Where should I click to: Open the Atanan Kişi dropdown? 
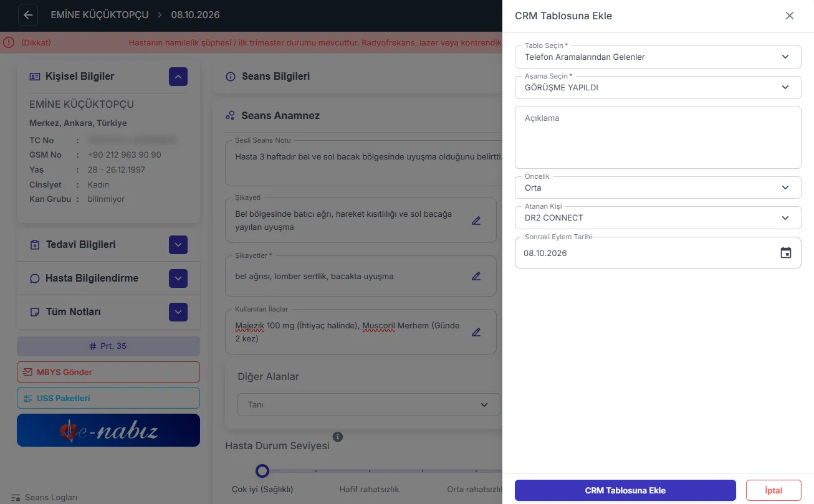coord(658,218)
